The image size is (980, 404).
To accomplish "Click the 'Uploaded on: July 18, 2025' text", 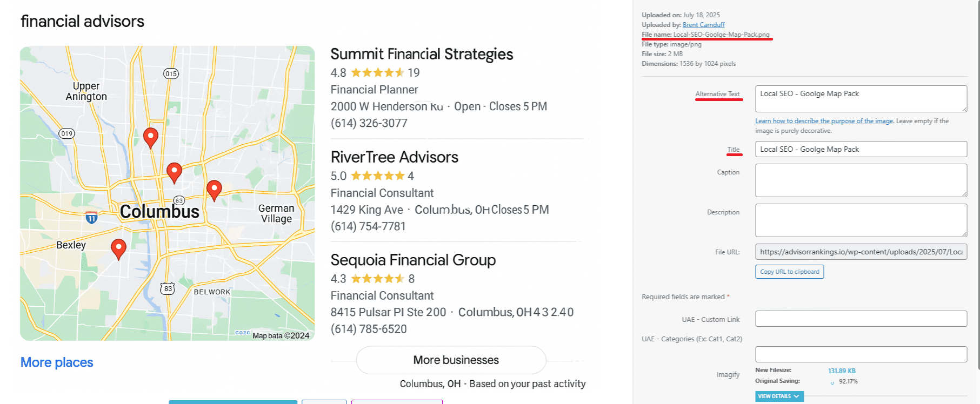I will (x=681, y=15).
